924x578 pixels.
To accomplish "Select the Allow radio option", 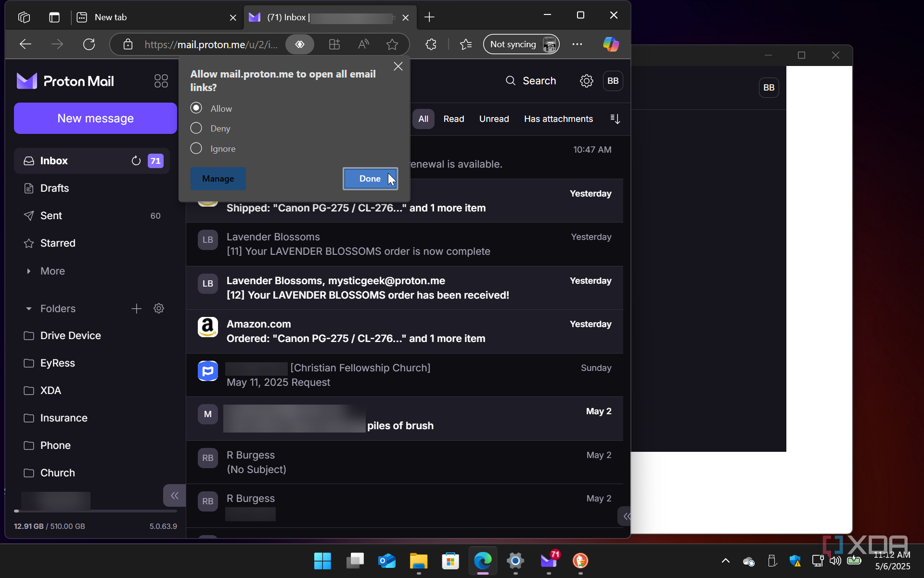I will (196, 108).
